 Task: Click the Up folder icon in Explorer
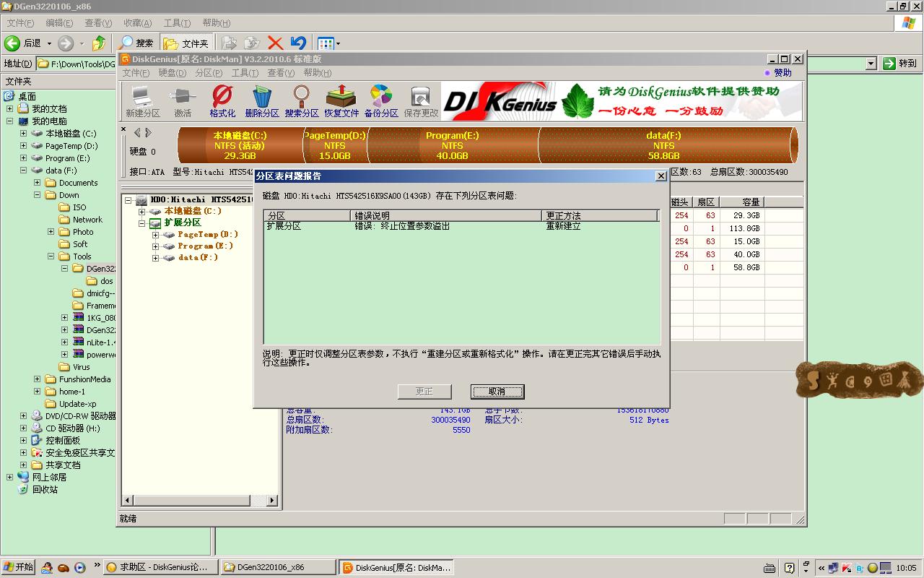(x=99, y=43)
